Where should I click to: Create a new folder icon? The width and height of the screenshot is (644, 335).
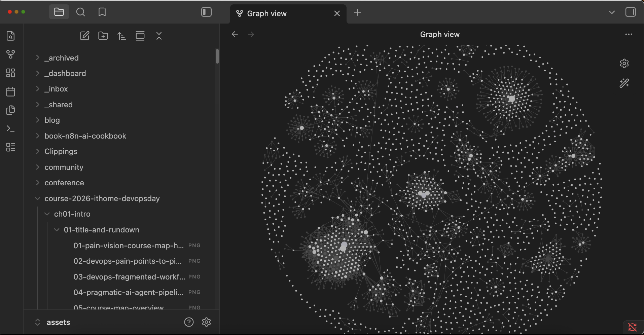point(103,36)
